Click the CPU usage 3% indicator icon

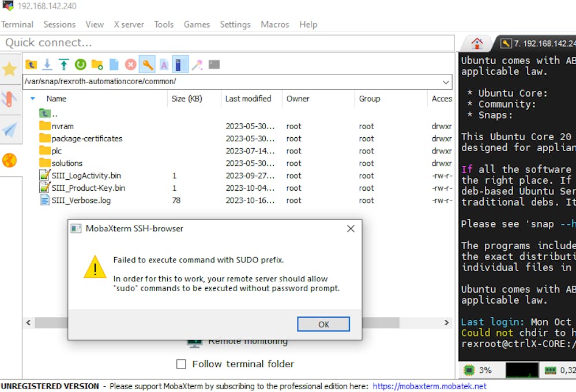coord(469,370)
